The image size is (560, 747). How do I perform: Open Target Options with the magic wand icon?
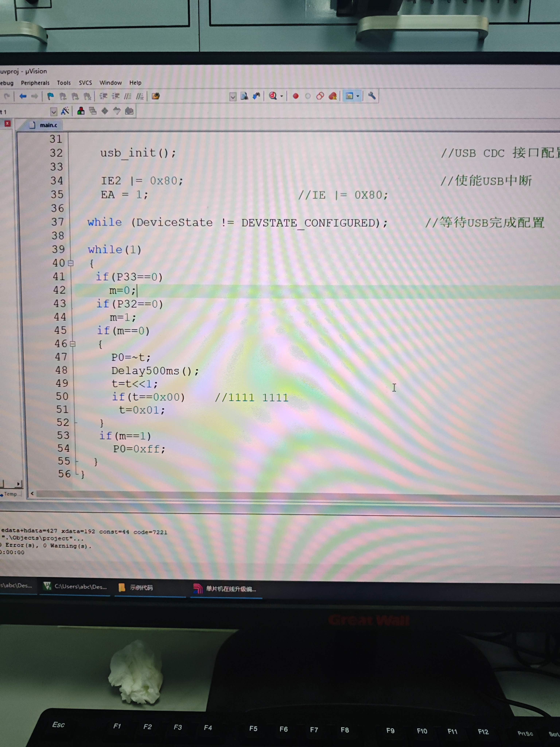(x=65, y=111)
